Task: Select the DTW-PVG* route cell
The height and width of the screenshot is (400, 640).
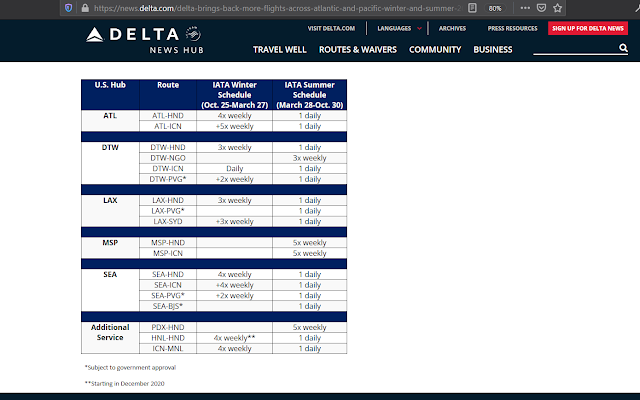Action: [168, 179]
